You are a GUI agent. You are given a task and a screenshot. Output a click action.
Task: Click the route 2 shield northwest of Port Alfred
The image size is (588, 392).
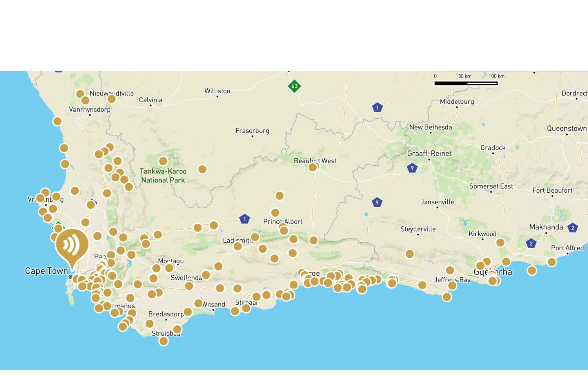click(x=531, y=243)
